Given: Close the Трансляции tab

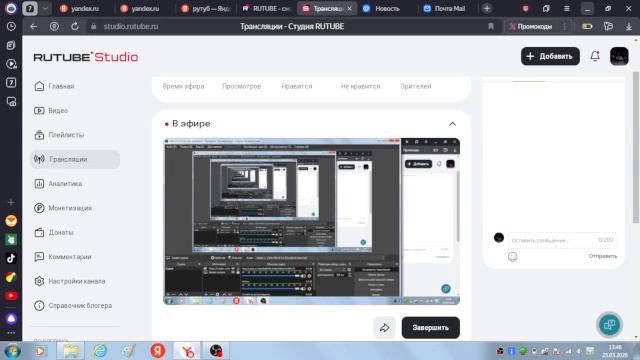Looking at the screenshot, I should tap(349, 8).
